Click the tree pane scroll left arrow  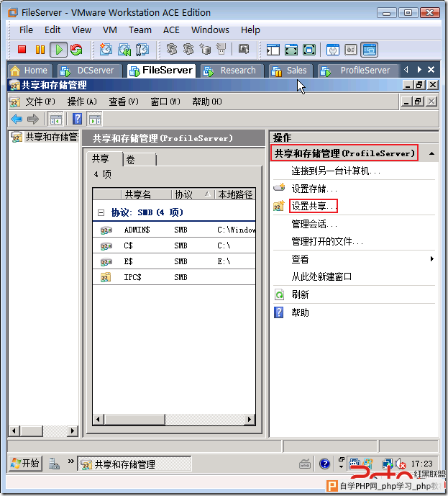click(x=14, y=430)
